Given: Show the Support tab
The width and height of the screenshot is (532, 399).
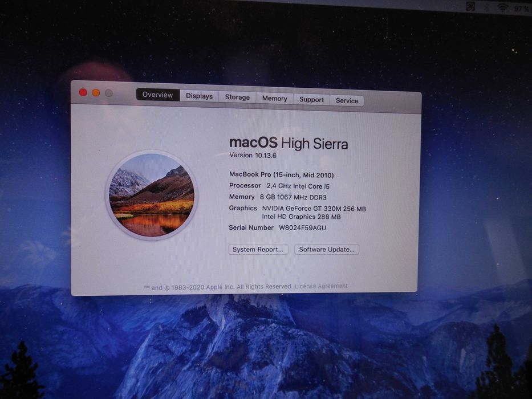Looking at the screenshot, I should [311, 99].
